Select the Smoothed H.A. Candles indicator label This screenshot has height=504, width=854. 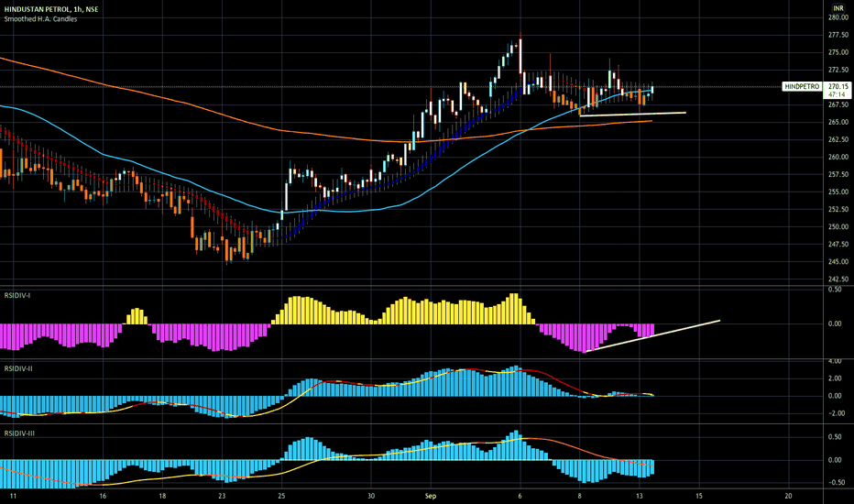click(x=40, y=19)
